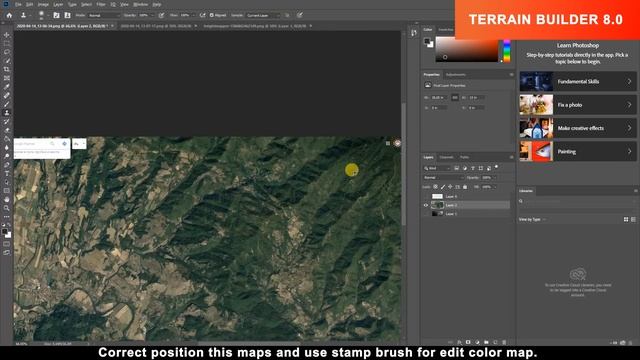Select the Eraser tool

(7, 130)
